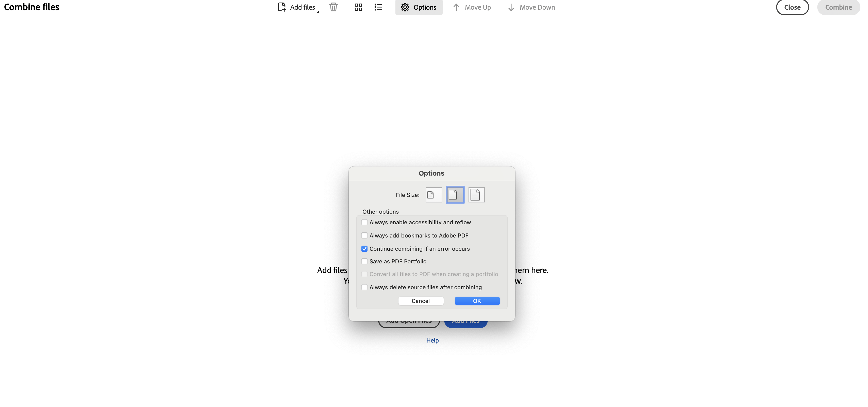Switch to list view
This screenshot has height=407, width=868.
(x=378, y=7)
